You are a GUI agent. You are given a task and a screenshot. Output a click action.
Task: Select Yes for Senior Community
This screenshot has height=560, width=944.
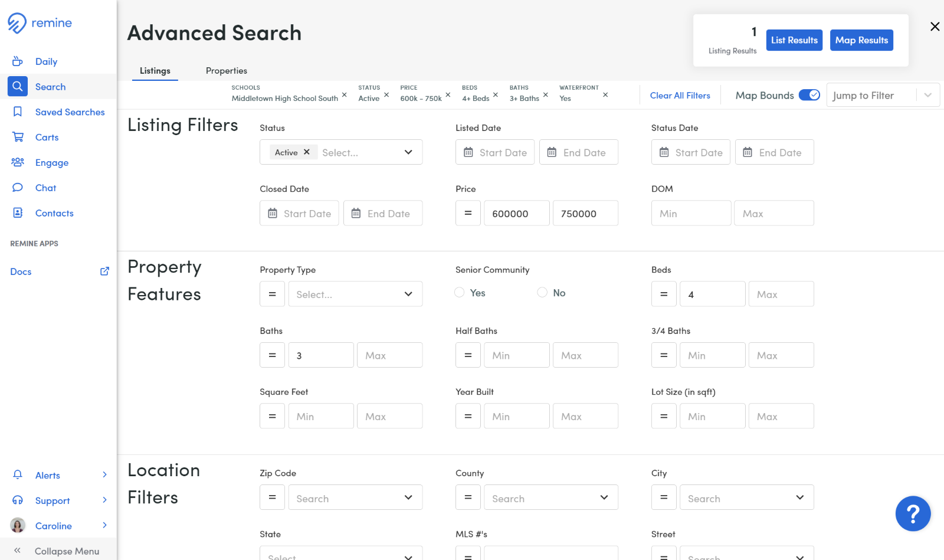point(460,293)
